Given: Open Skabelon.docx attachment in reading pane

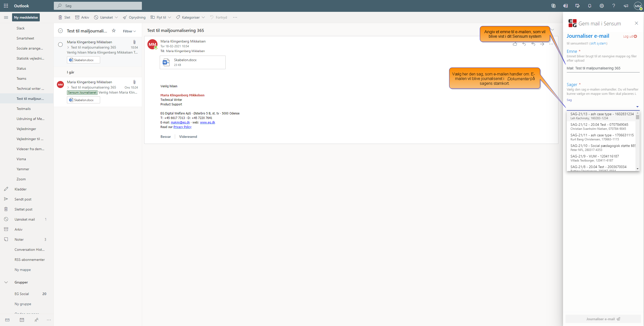Looking at the screenshot, I should point(193,62).
